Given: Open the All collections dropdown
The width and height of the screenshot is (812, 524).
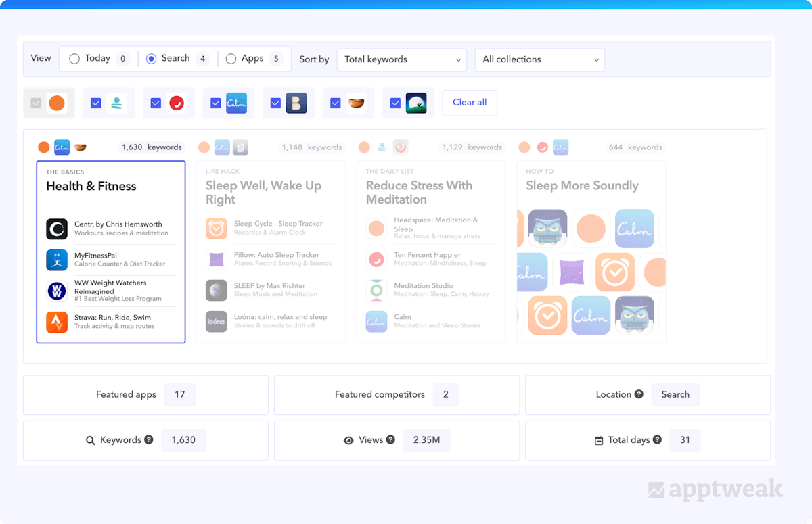Looking at the screenshot, I should pyautogui.click(x=539, y=59).
